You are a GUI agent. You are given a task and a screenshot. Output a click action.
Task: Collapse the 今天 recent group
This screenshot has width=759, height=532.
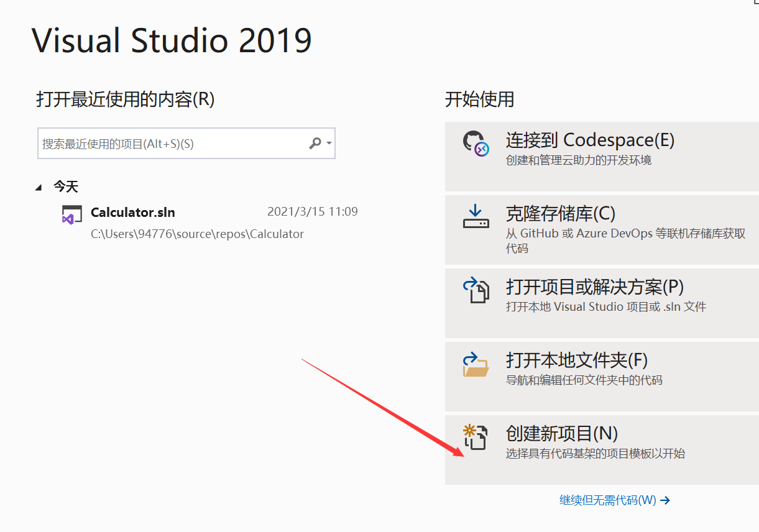40,187
